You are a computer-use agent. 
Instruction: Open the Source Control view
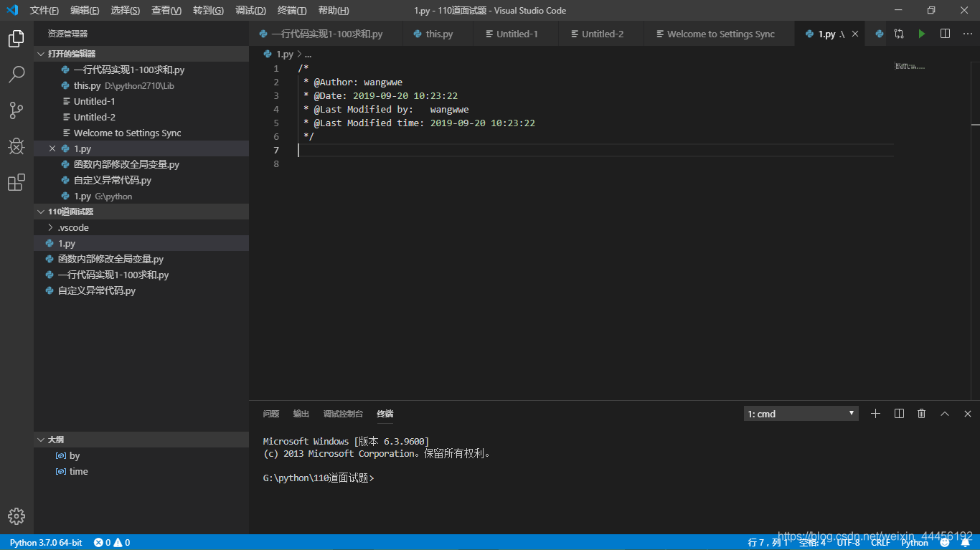pyautogui.click(x=17, y=110)
